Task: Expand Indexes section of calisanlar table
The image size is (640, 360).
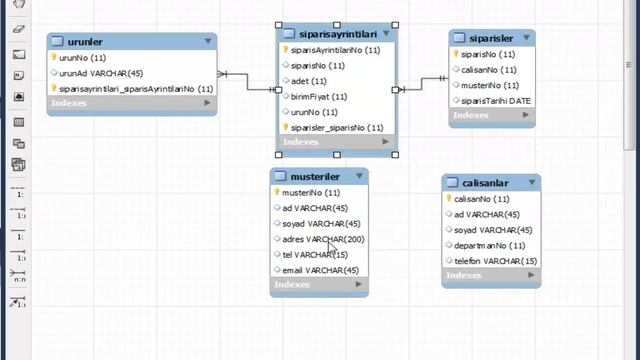Action: click(531, 275)
